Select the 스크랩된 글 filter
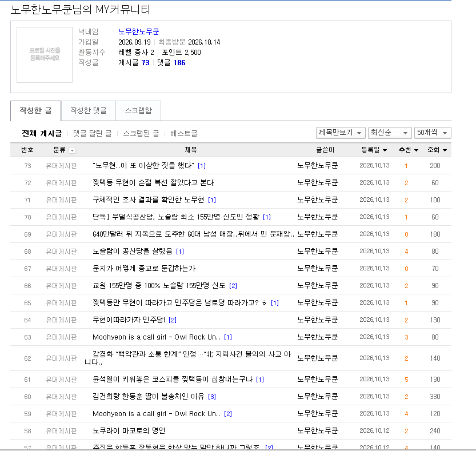 tap(141, 133)
